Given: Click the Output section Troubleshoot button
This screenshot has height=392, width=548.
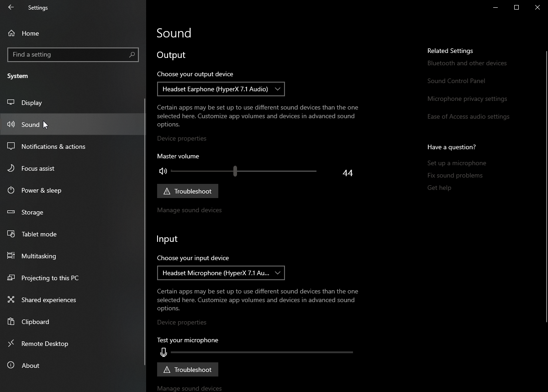Looking at the screenshot, I should pyautogui.click(x=187, y=191).
